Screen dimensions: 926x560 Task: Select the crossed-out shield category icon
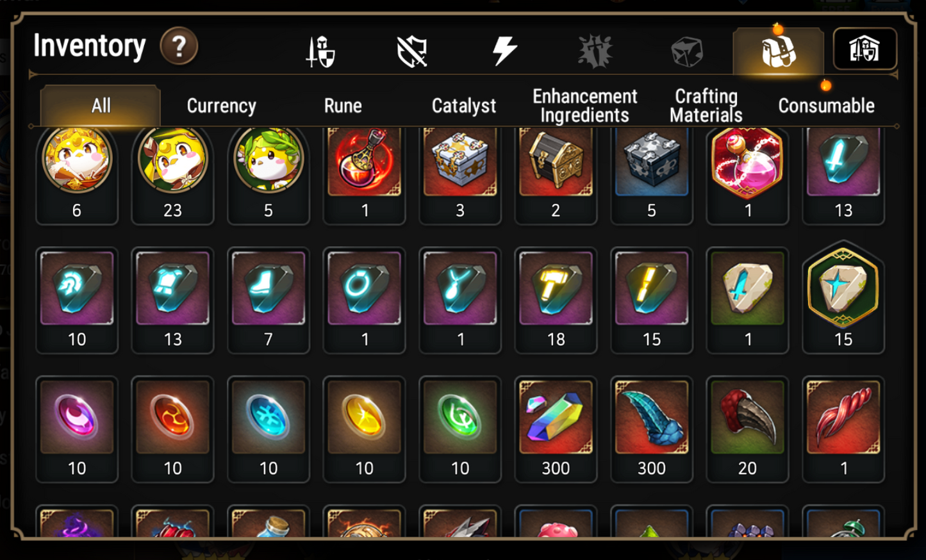pyautogui.click(x=412, y=51)
